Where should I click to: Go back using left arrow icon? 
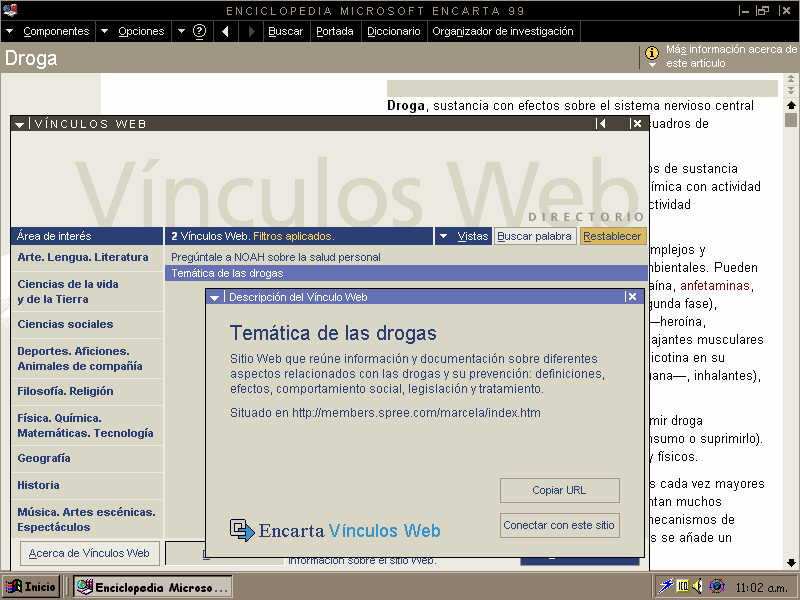225,31
